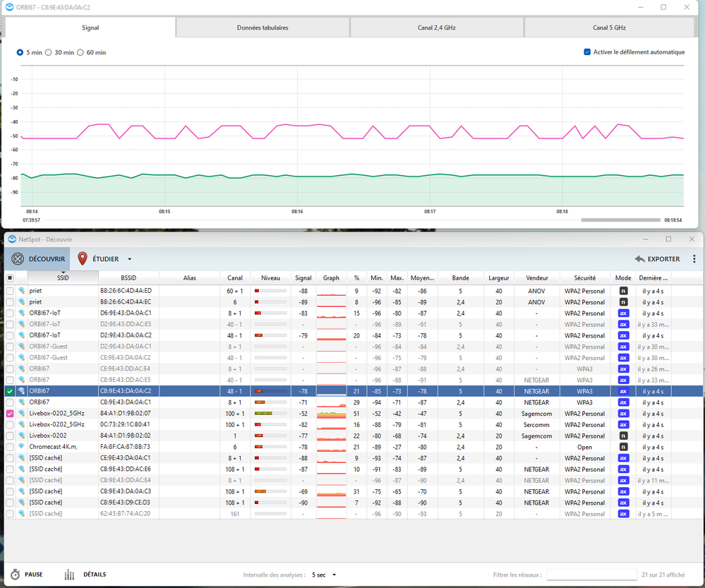
Task: Check the box for Livebox-0202 network
Action: tap(10, 436)
